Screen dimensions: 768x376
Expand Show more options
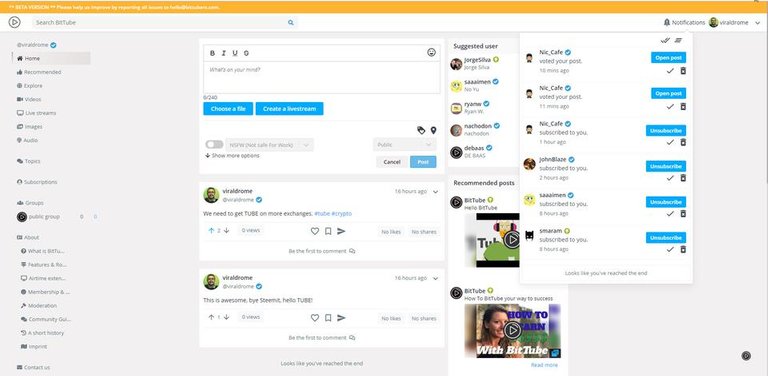tap(232, 156)
